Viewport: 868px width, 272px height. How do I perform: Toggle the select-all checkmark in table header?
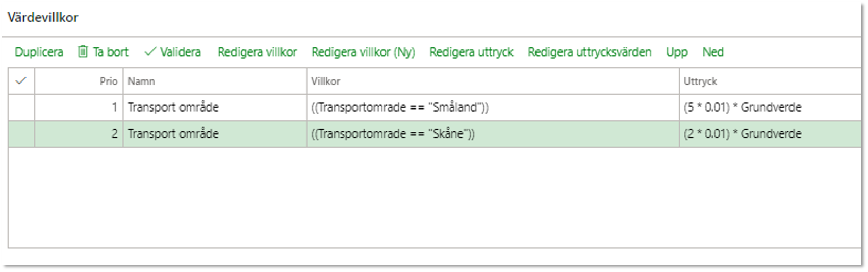(21, 80)
